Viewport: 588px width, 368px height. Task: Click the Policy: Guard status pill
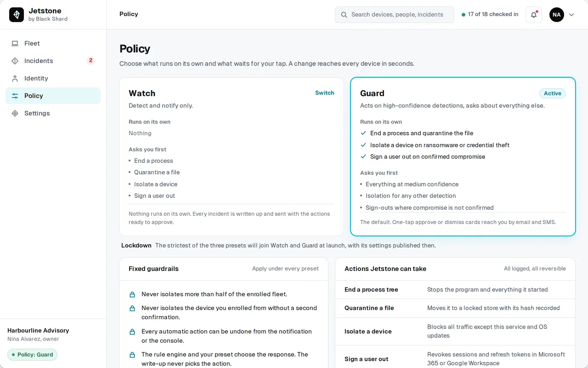pos(32,355)
